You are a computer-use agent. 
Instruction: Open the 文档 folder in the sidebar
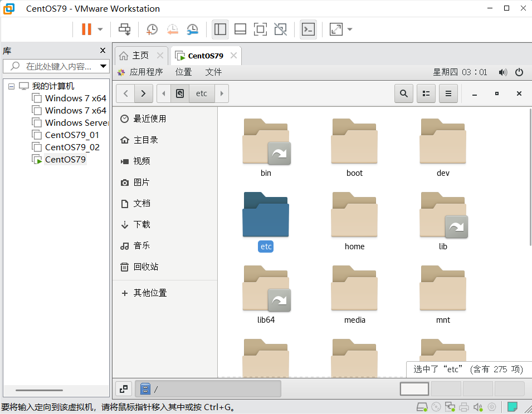pos(165,203)
